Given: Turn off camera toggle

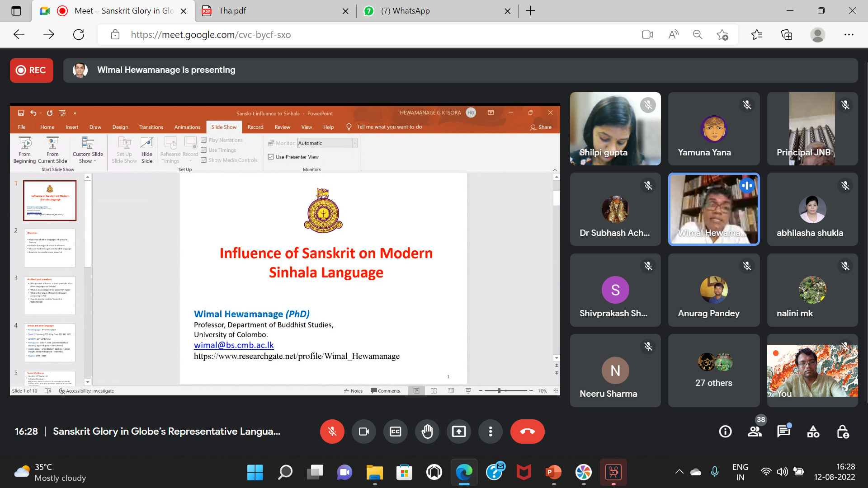Looking at the screenshot, I should click(x=364, y=432).
